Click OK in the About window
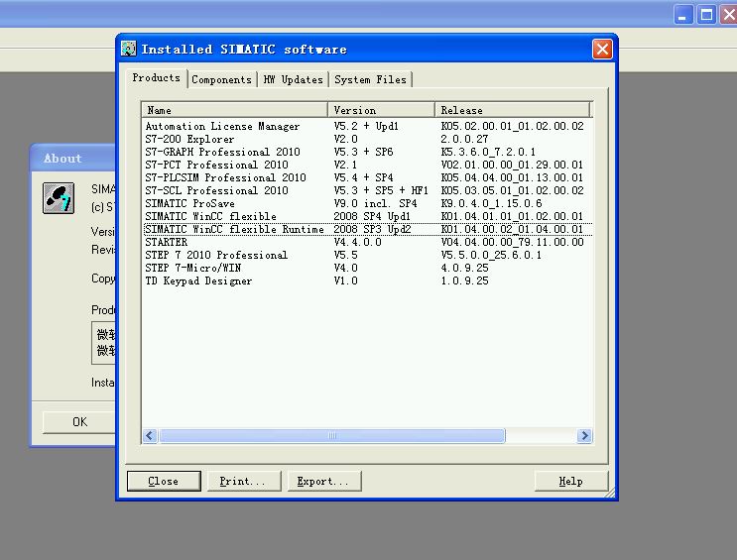This screenshot has width=737, height=560. coord(79,422)
